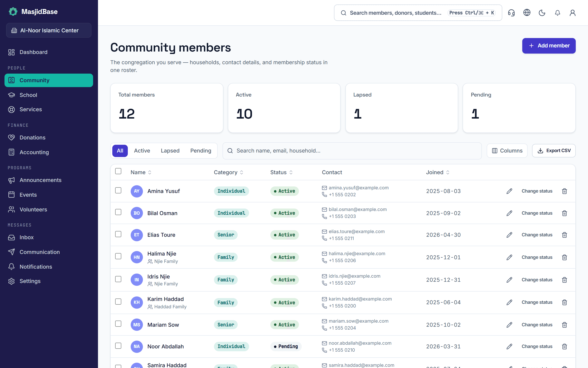Filter members by Lapsed tab
This screenshot has height=368, width=588.
[x=170, y=151]
